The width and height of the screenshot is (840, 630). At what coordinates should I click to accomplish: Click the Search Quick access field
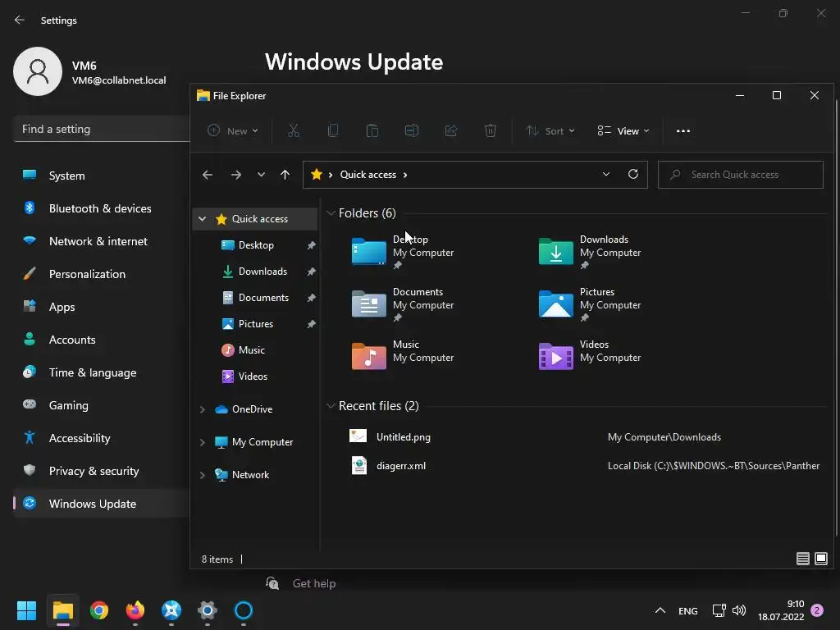[741, 175]
